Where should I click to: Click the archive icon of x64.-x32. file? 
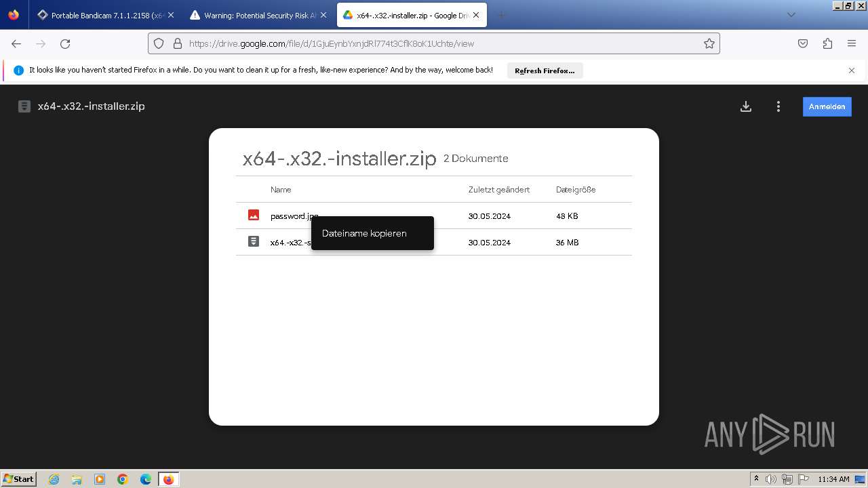254,241
